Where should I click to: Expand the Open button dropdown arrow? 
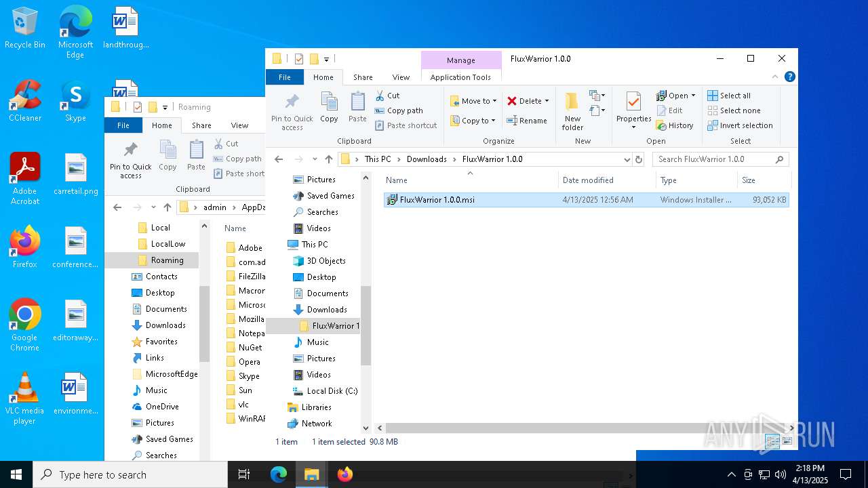tap(693, 96)
